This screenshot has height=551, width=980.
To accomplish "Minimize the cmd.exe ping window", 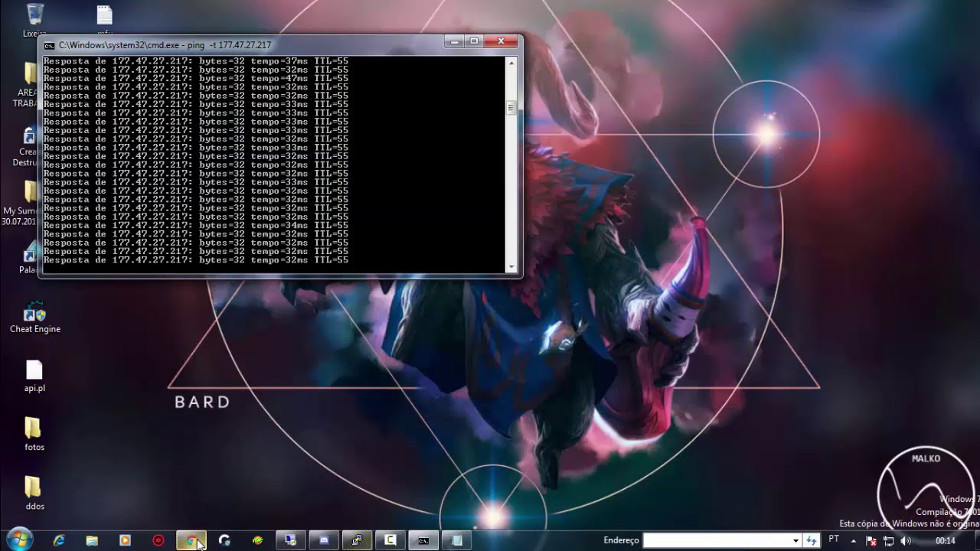I will [x=454, y=41].
